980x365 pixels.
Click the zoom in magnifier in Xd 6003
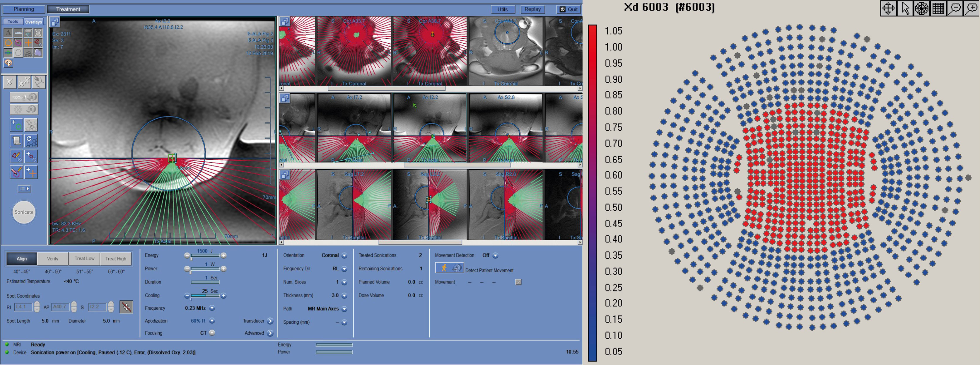click(x=971, y=8)
